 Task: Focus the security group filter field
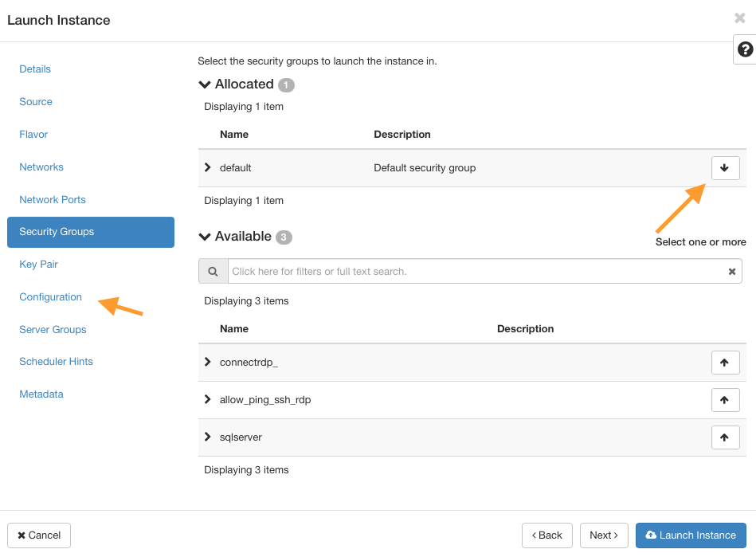pos(478,272)
